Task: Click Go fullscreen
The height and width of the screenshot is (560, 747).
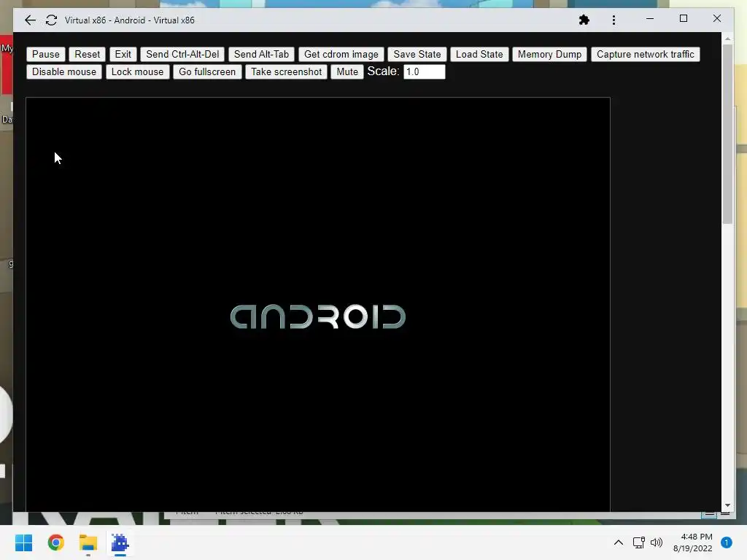Action: 207,72
